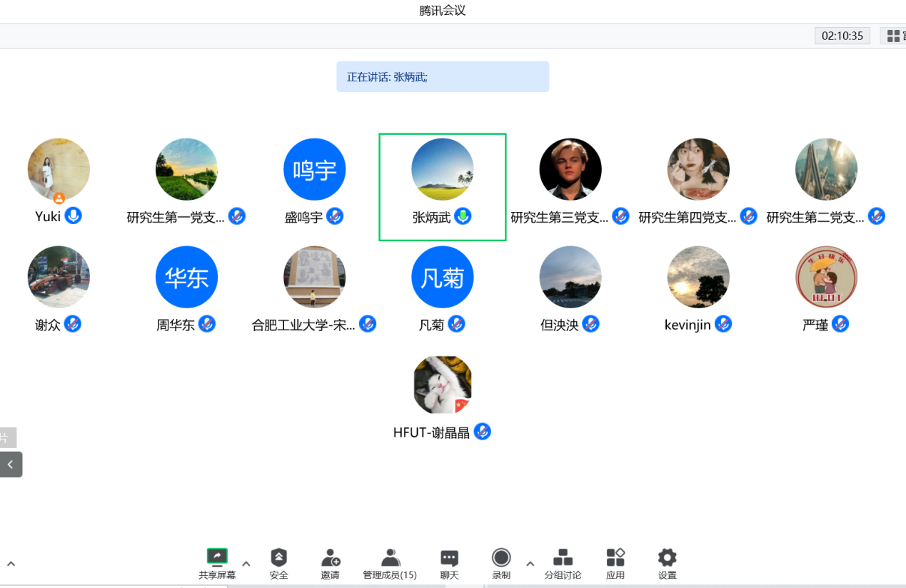
Task: Open the Security (安全) shield icon
Action: click(278, 557)
